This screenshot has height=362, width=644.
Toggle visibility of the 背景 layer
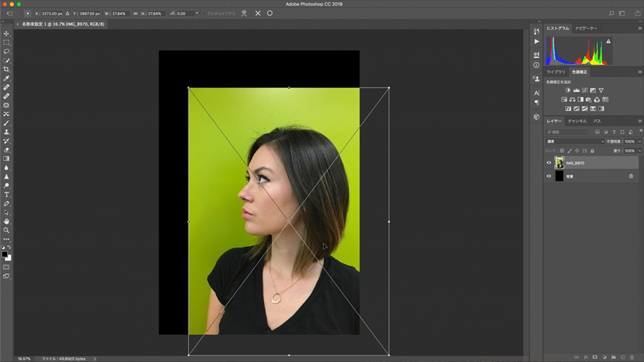point(549,176)
